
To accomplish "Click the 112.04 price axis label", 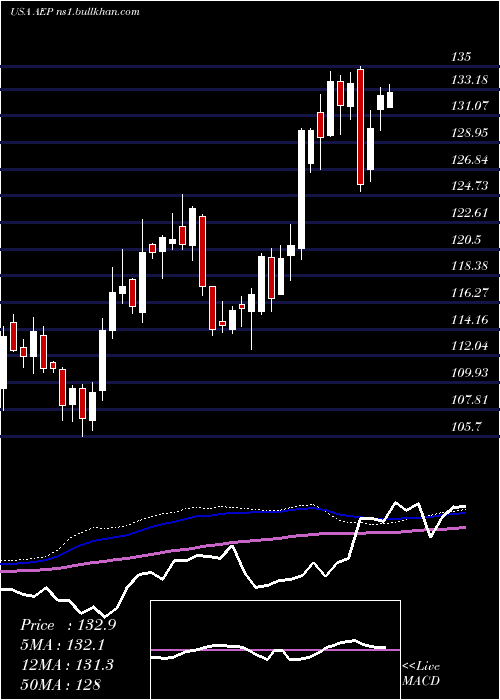I will tap(469, 346).
